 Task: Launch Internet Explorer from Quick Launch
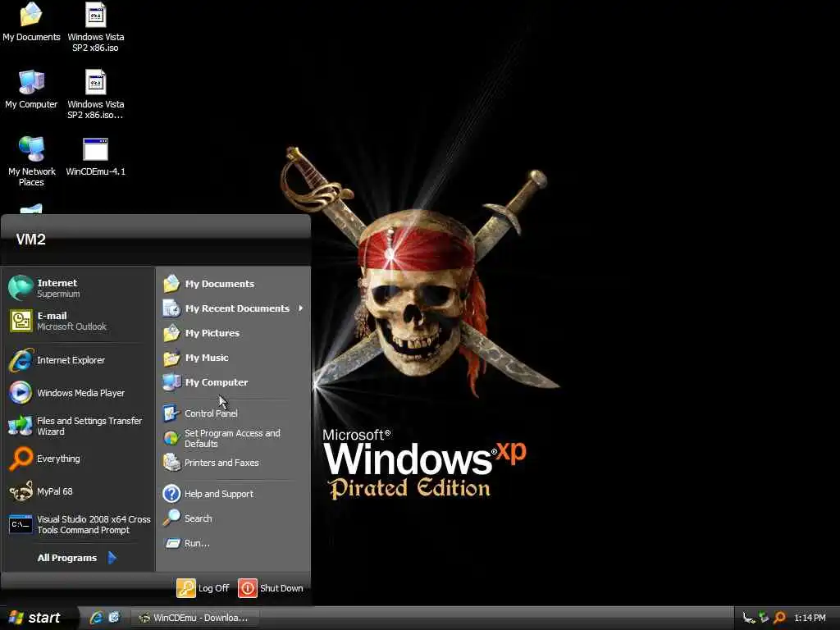click(x=97, y=618)
